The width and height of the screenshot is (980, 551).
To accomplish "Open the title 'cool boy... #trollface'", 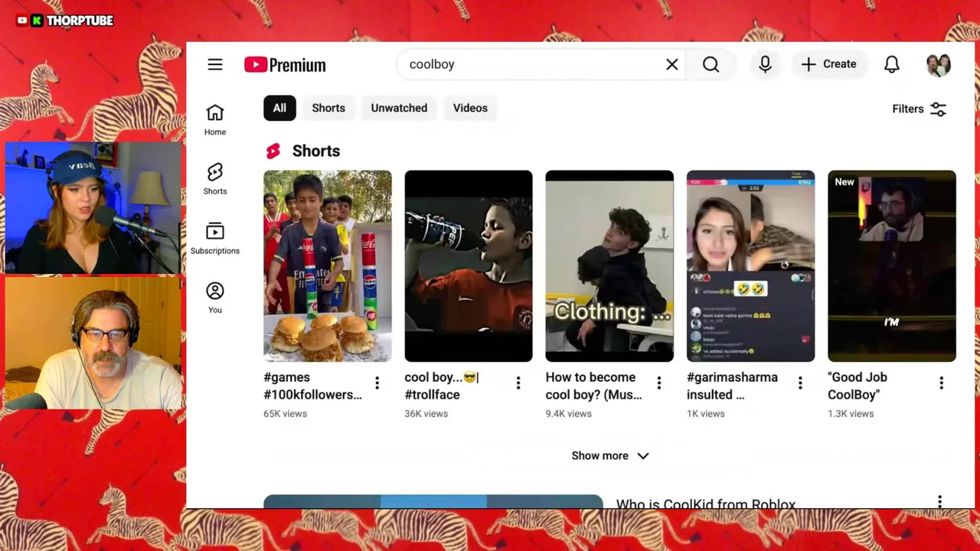I will tap(442, 386).
